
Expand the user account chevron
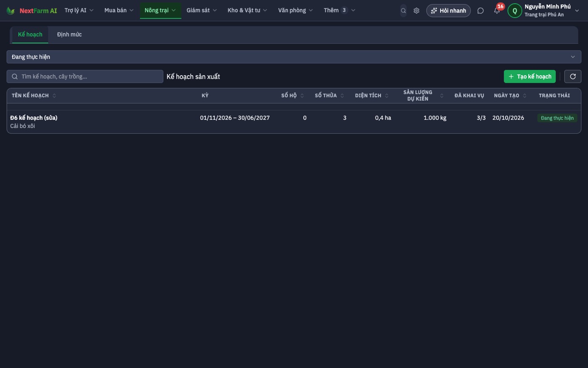click(x=577, y=11)
